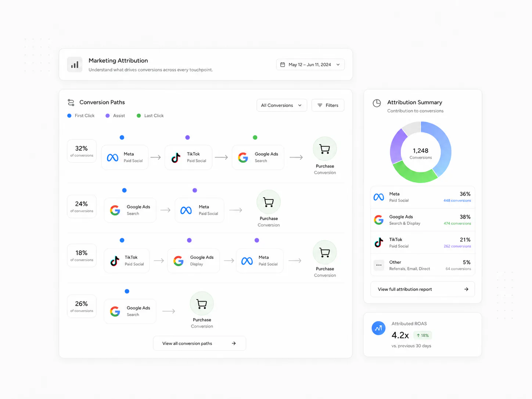
Task: Click the 32% of conversions badge
Action: pyautogui.click(x=82, y=151)
